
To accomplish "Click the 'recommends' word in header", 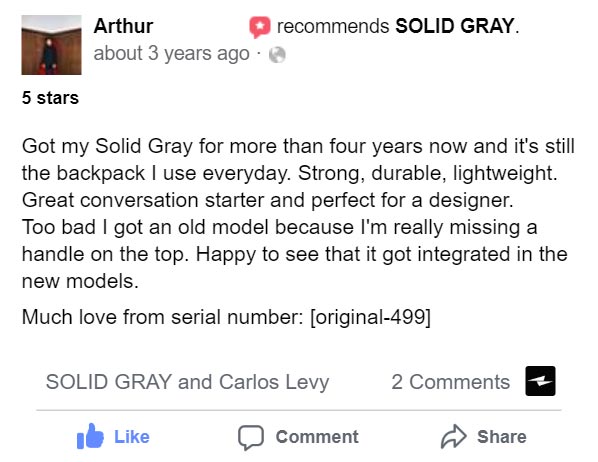I will [x=333, y=26].
